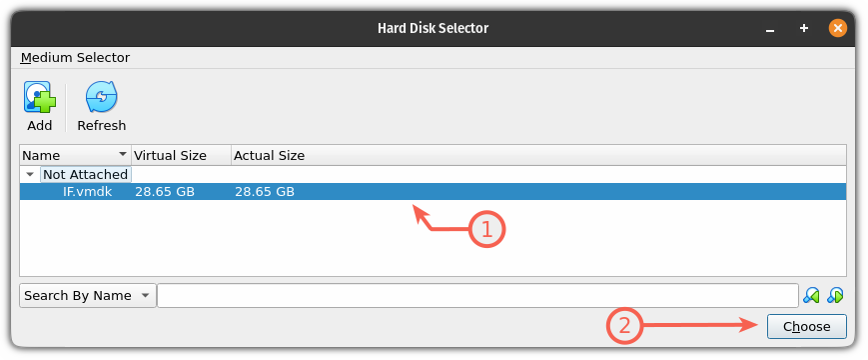Image resolution: width=868 pixels, height=360 pixels.
Task: Click the Refresh icon
Action: (101, 97)
